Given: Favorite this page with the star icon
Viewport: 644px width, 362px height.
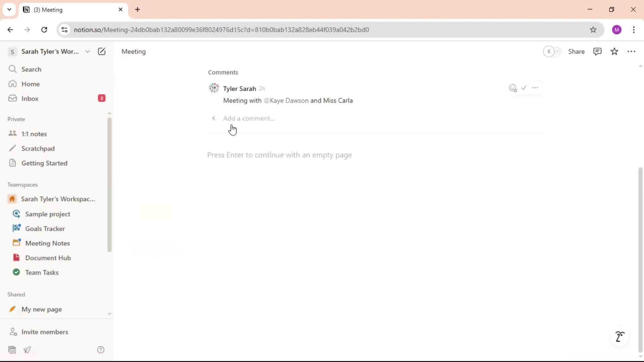Looking at the screenshot, I should pos(614,51).
